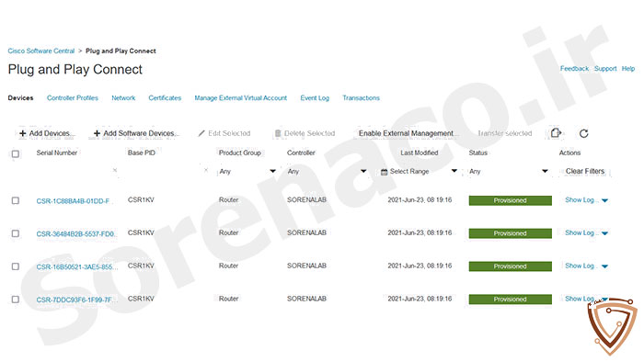The height and width of the screenshot is (362, 644).
Task: Click Transfer selected button
Action: click(x=505, y=133)
